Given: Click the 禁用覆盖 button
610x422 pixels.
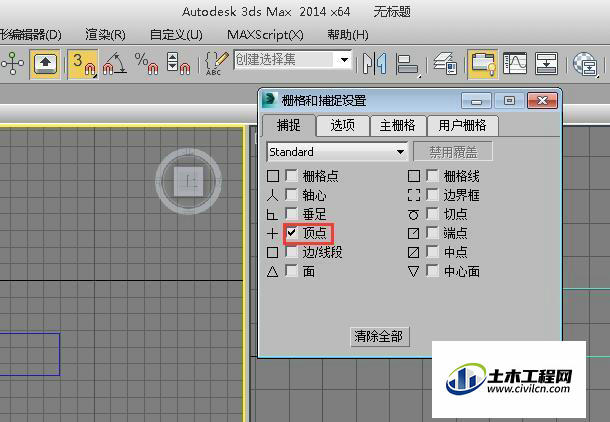Looking at the screenshot, I should pos(453,152).
